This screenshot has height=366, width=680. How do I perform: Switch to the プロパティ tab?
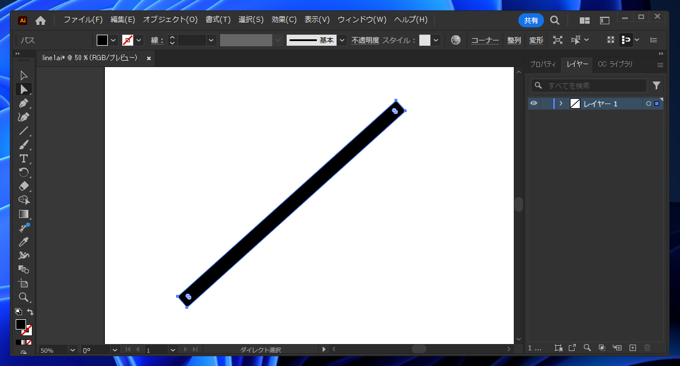coord(543,64)
